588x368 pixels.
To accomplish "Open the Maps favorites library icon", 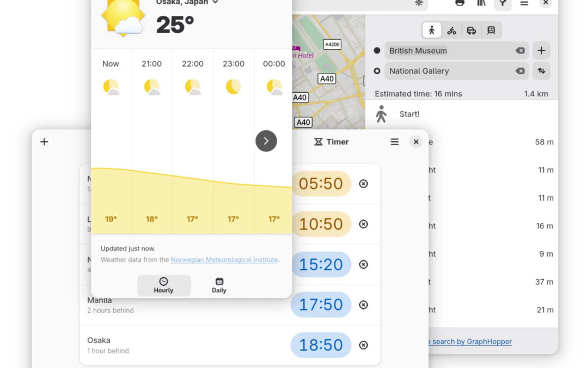I will click(481, 3).
